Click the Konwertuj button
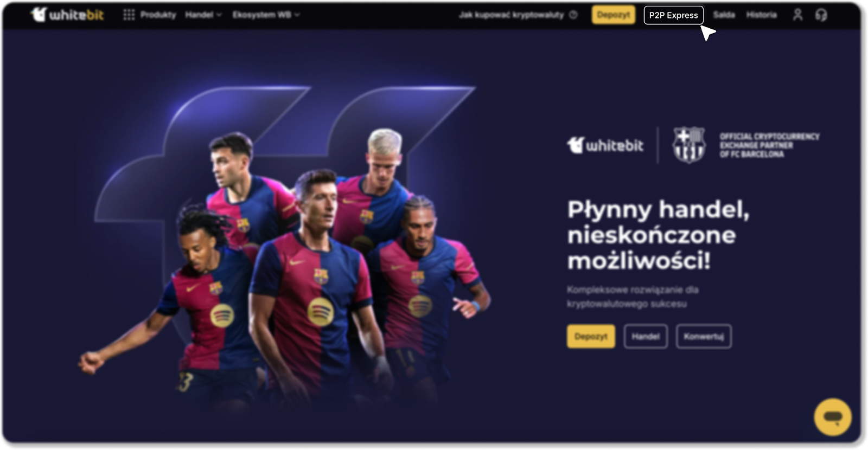The image size is (868, 450). [x=704, y=336]
